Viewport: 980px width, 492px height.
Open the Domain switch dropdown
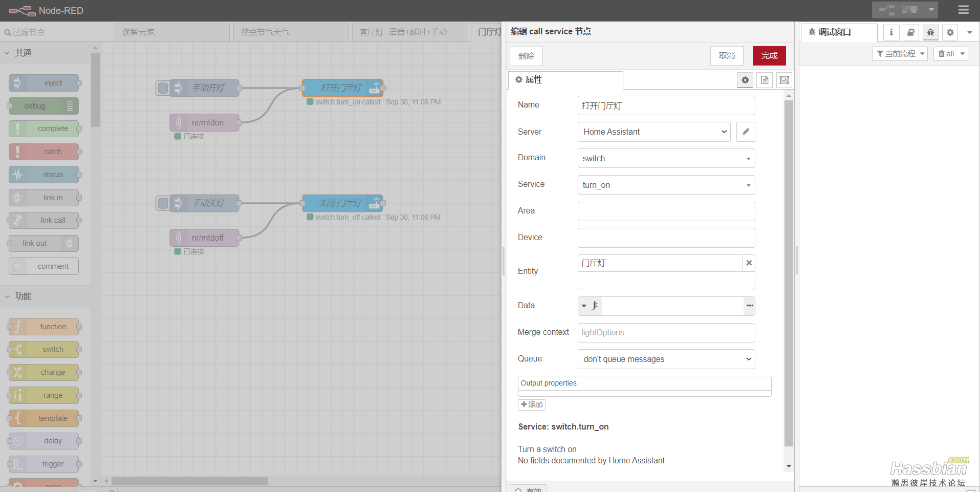(x=666, y=158)
